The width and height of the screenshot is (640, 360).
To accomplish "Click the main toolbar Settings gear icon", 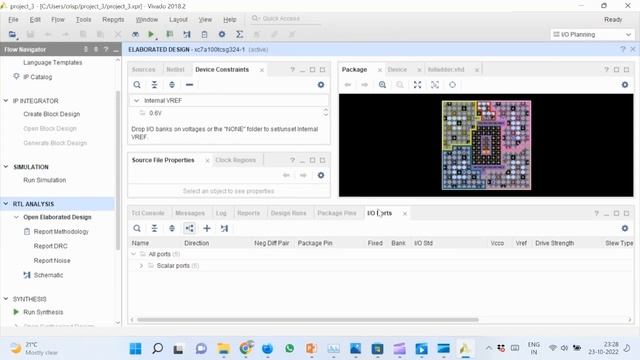I will click(222, 35).
